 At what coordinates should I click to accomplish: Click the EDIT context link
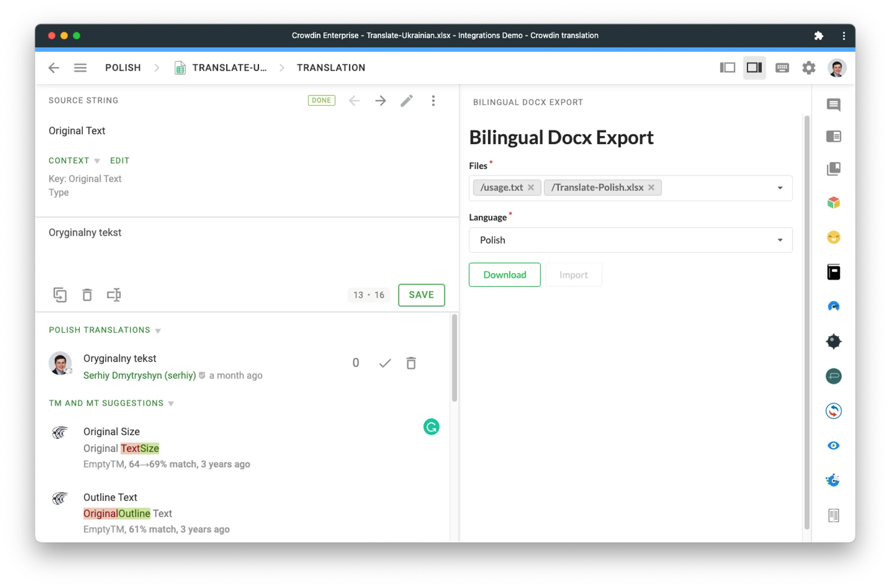[120, 160]
